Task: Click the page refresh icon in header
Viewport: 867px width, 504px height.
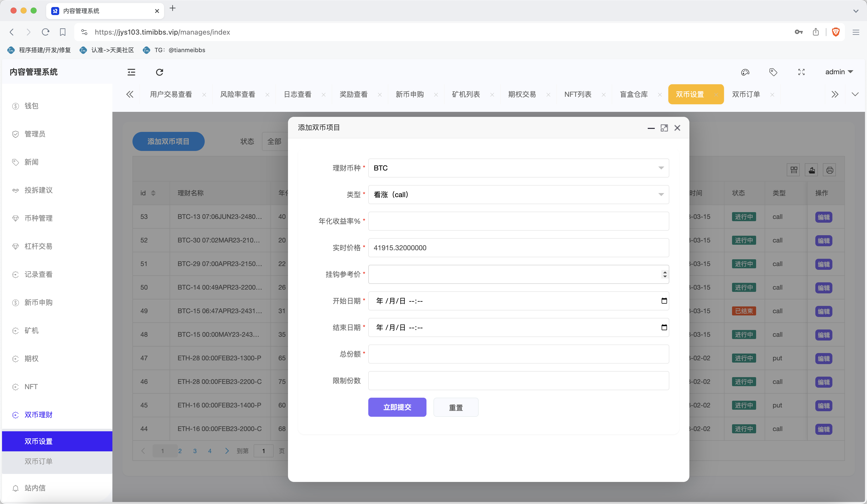Action: (x=159, y=72)
